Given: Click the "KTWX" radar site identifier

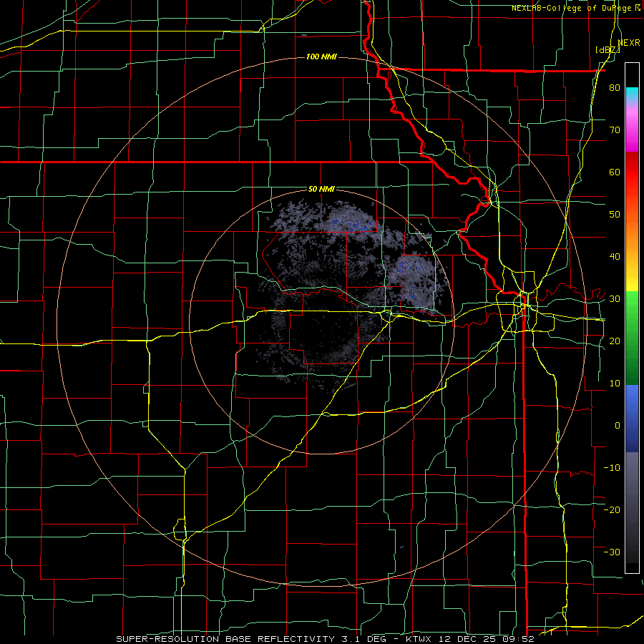Looking at the screenshot, I should [418, 639].
